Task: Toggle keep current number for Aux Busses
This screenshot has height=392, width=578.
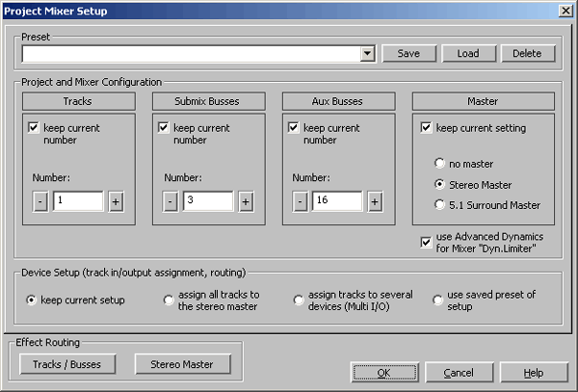Action: click(294, 128)
